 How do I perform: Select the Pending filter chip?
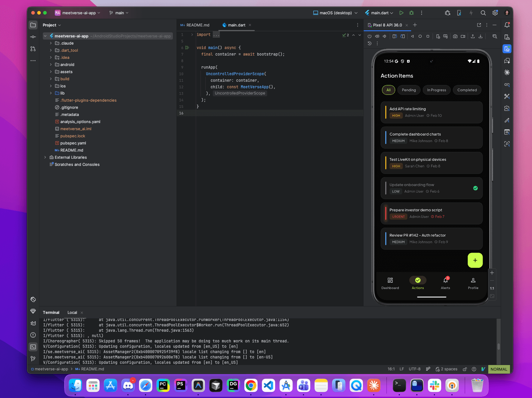(409, 90)
